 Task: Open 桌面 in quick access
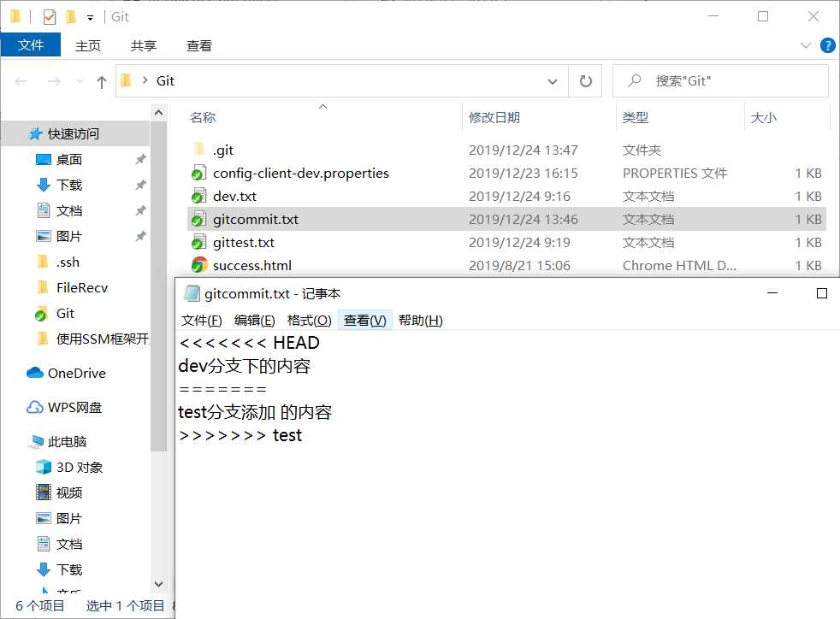[x=69, y=160]
